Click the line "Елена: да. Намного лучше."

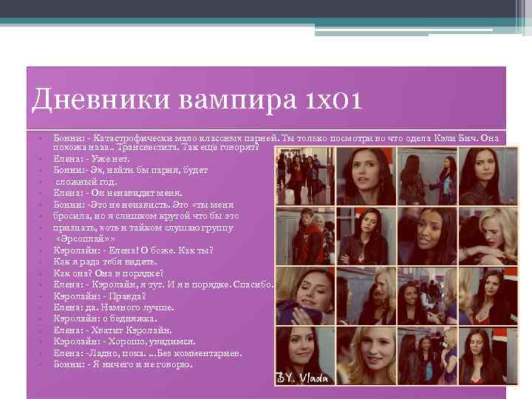click(x=114, y=307)
